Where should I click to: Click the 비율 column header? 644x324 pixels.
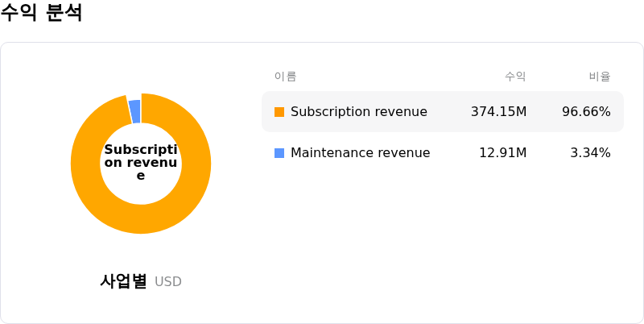600,77
